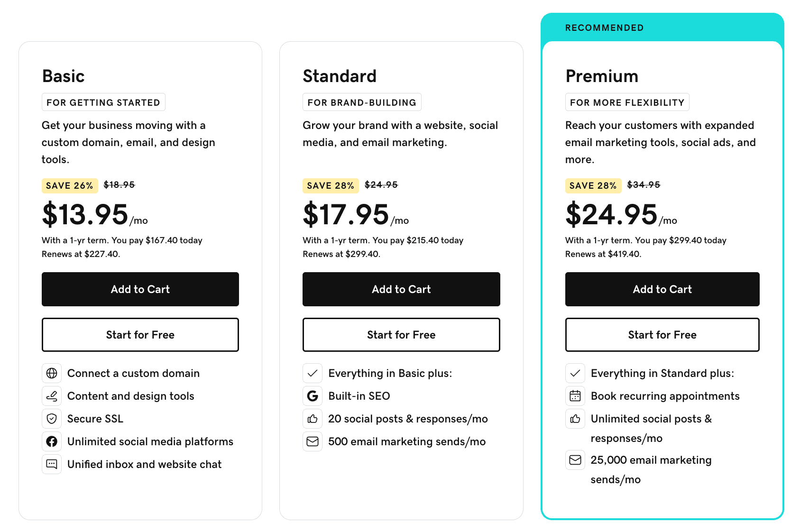Click the checkmark beside Everything in Standard plus
The image size is (791, 532).
coord(575,373)
